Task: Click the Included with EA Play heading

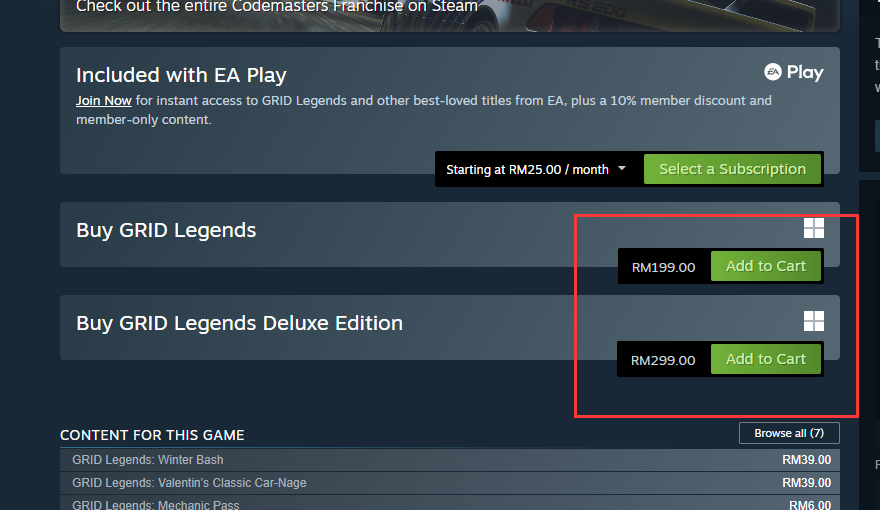Action: click(181, 75)
